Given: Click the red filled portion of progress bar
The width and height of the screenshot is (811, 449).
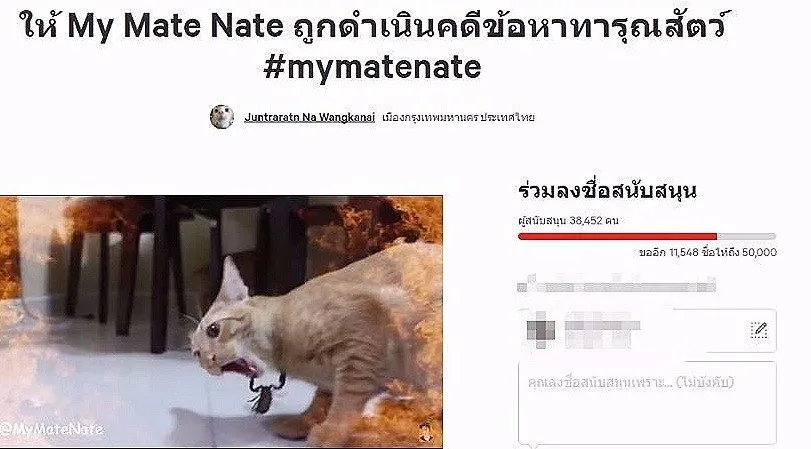Looking at the screenshot, I should 617,236.
